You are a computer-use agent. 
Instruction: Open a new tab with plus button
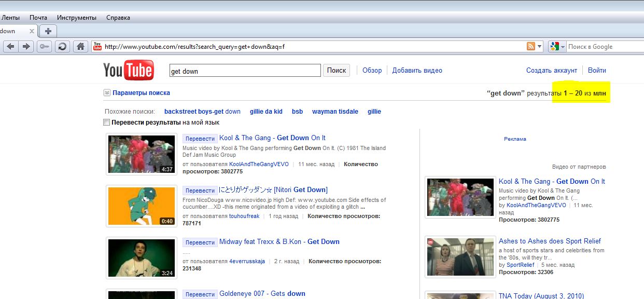[x=48, y=31]
